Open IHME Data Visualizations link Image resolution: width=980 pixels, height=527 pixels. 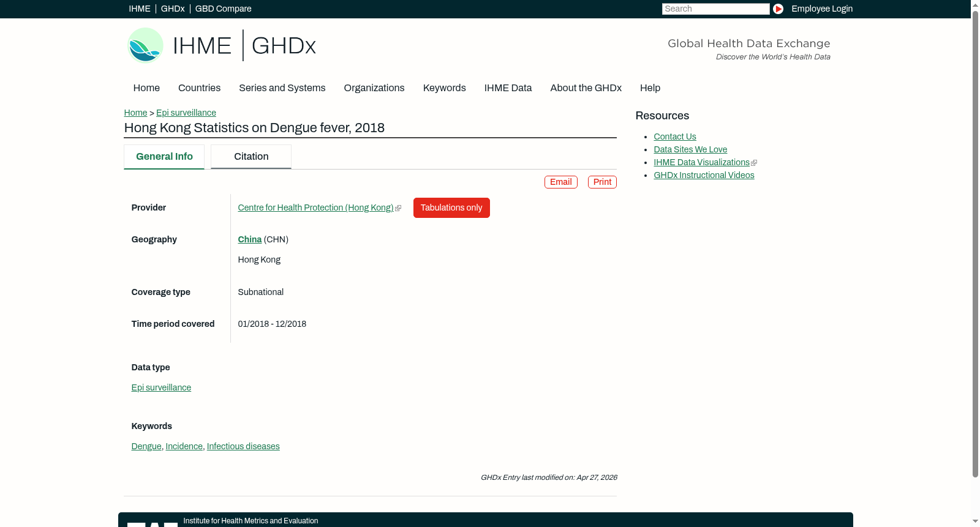pyautogui.click(x=701, y=163)
